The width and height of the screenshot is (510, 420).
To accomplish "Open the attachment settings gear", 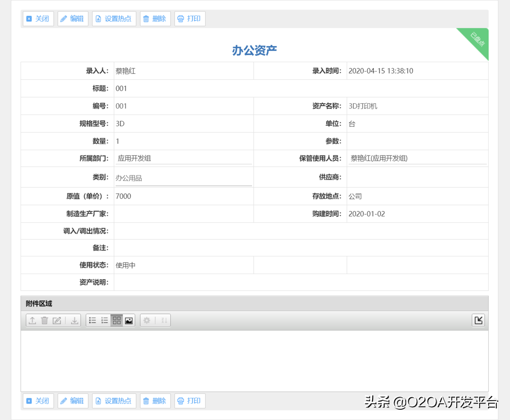I will point(147,320).
